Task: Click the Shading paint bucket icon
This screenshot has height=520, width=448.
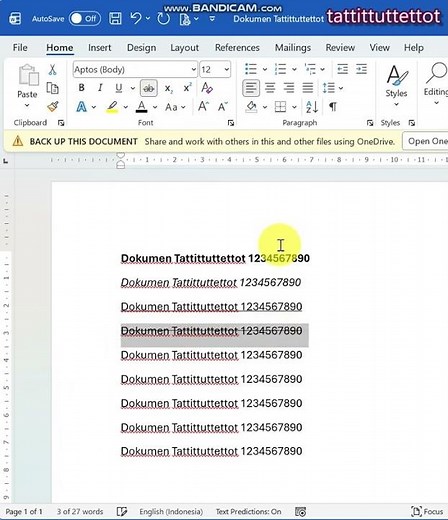Action: [x=251, y=107]
